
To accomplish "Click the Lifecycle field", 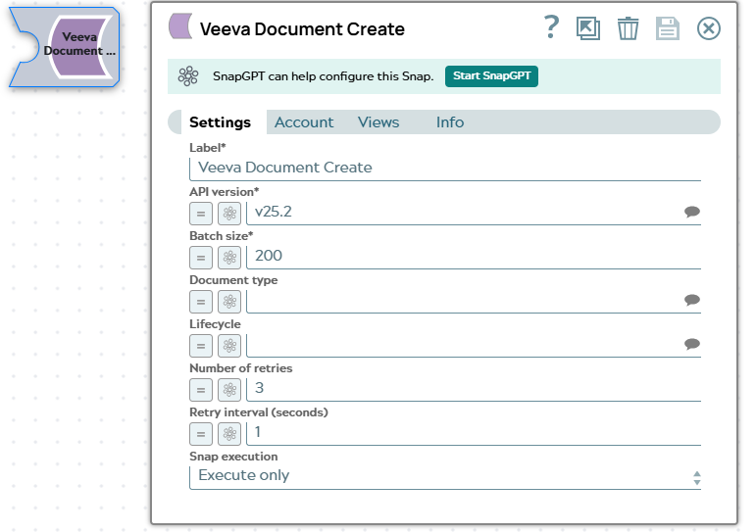I will pyautogui.click(x=465, y=345).
